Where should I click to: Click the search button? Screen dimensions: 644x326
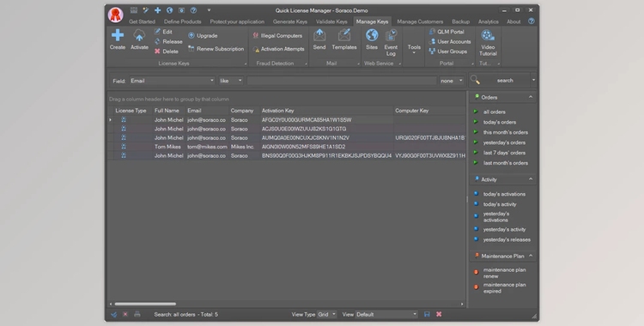(500, 80)
